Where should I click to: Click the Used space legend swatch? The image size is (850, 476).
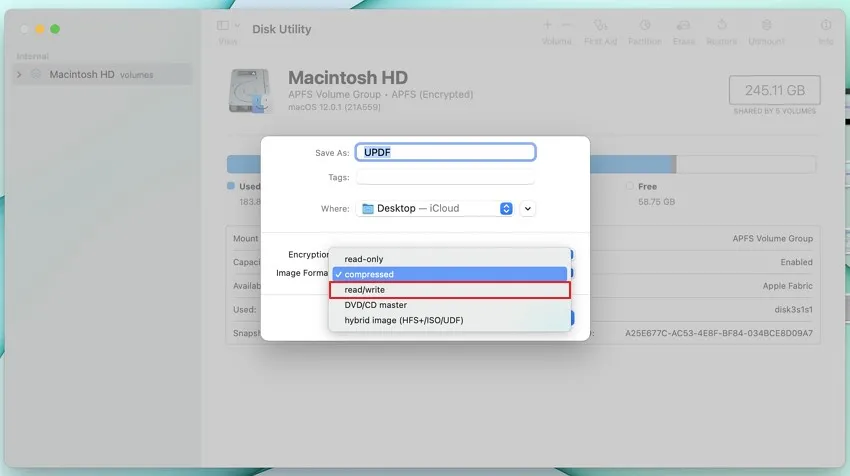(231, 186)
